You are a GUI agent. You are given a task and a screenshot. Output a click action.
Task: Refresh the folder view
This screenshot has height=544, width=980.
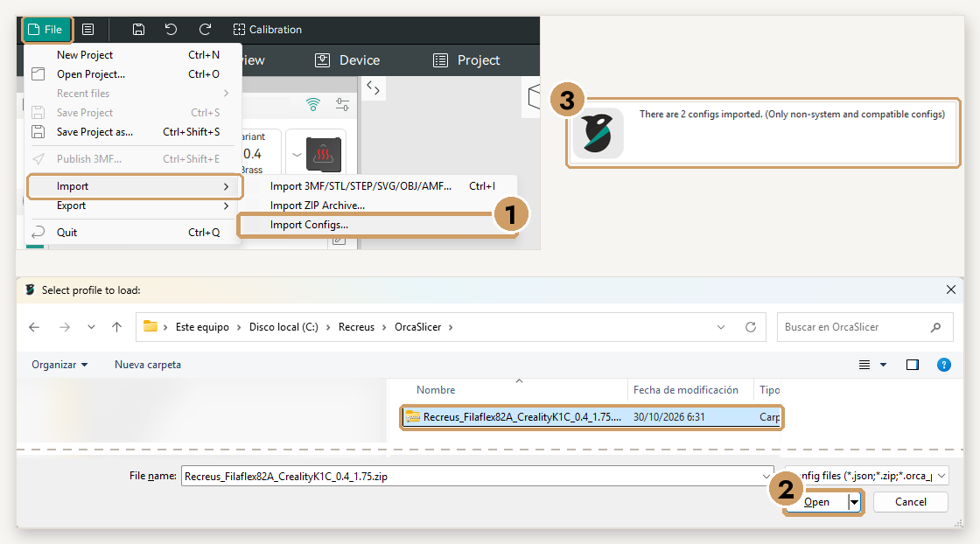click(751, 327)
